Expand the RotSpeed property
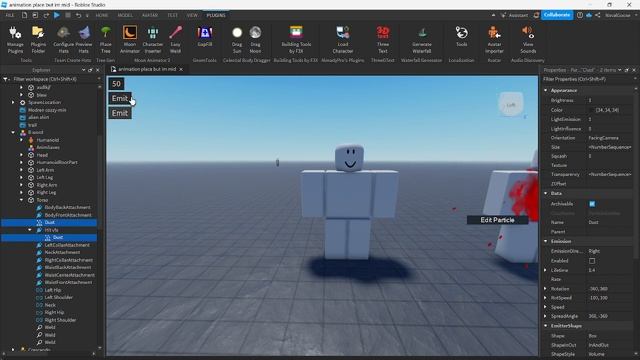Image resolution: width=640 pixels, height=360 pixels. 546,298
